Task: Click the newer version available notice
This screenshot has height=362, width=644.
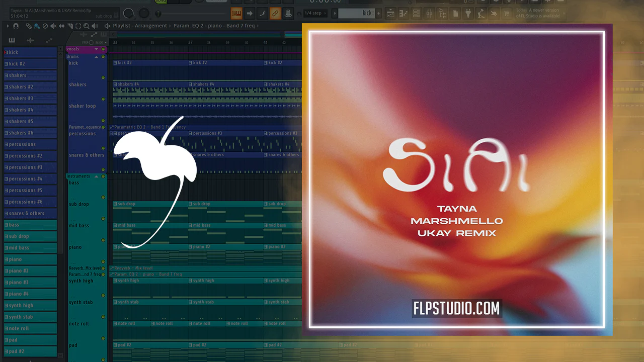Action: click(538, 13)
